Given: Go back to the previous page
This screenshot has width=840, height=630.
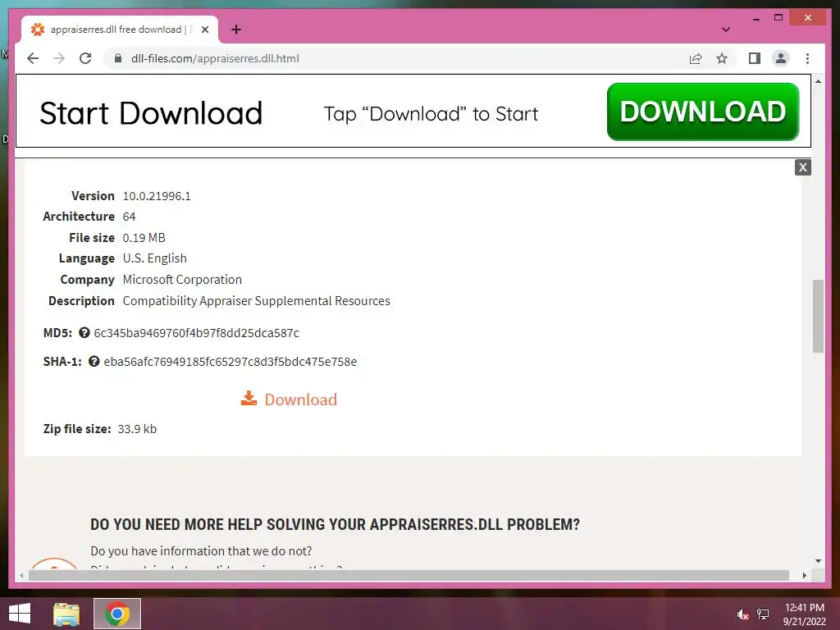Looking at the screenshot, I should 33,58.
